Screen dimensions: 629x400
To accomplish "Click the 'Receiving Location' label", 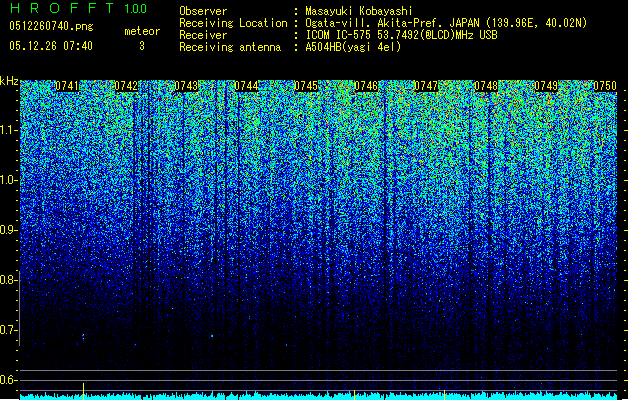I will point(233,23).
